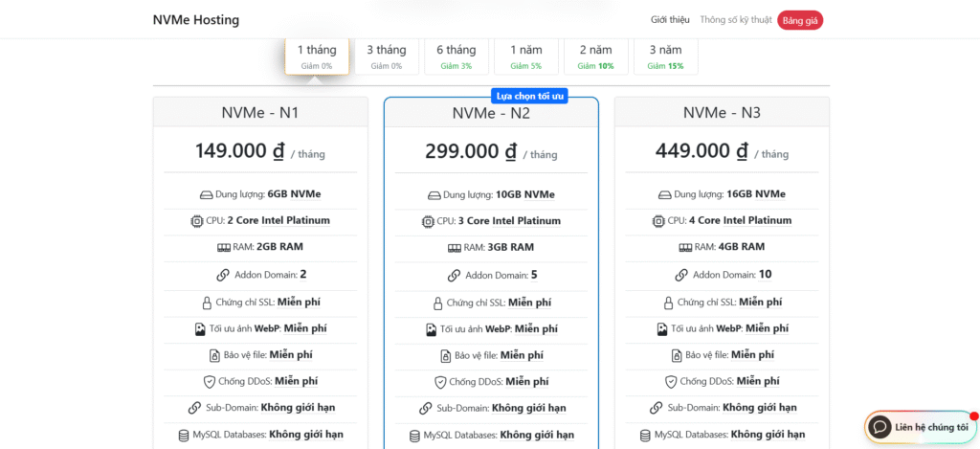Click the NVMe Hosting site title

196,19
